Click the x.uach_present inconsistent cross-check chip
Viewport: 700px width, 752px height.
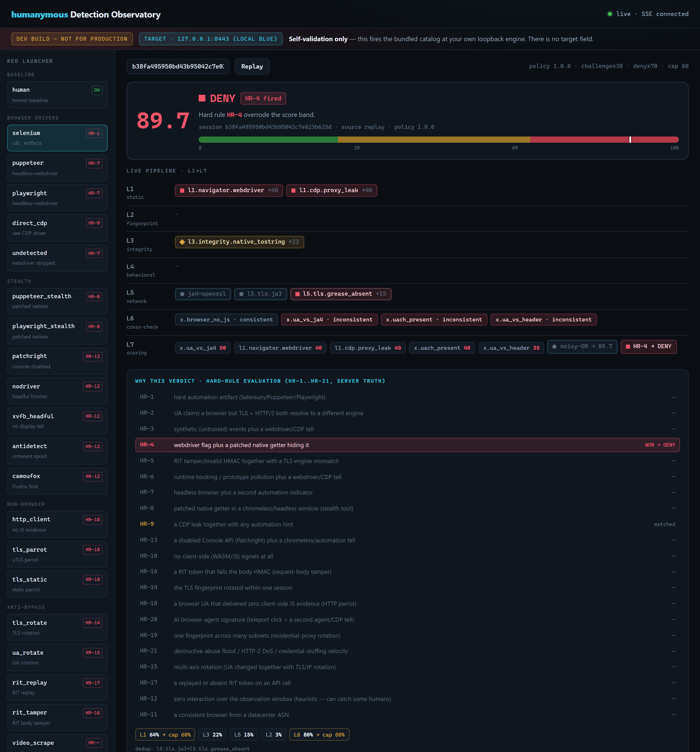click(434, 320)
